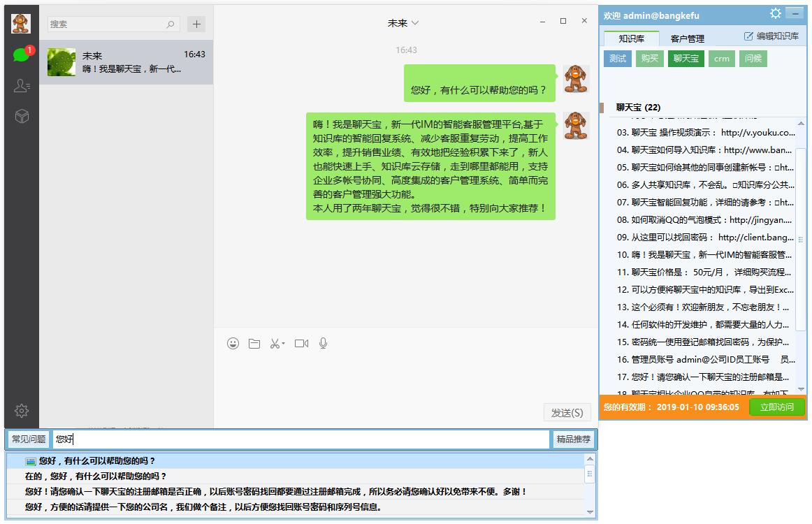This screenshot has height=524, width=812.
Task: Click the suggestion list scrollbar thumb
Action: tap(590, 474)
